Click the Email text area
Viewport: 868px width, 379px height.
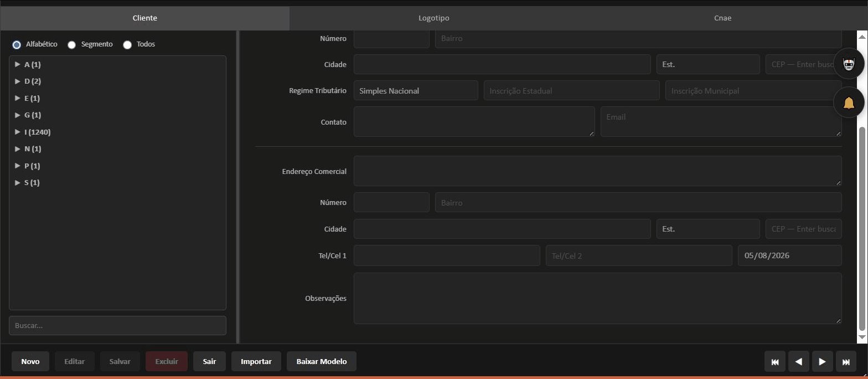click(721, 121)
